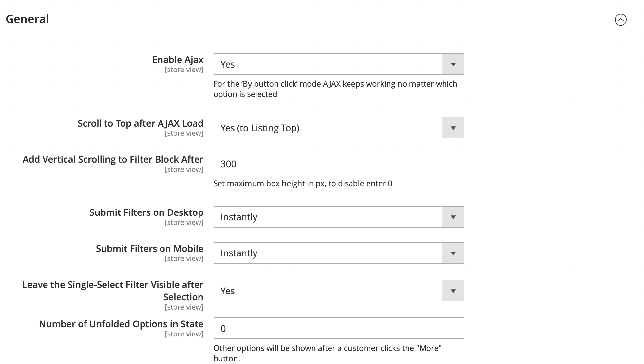Click the Add Vertical Scrolling to Filter Block After label
Image resolution: width=644 pixels, height=364 pixels.
coord(113,159)
